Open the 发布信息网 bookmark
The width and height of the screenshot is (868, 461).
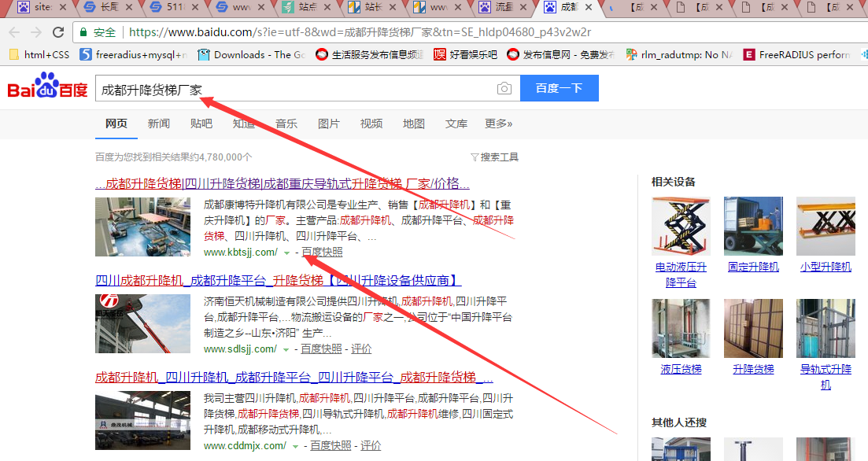click(x=561, y=54)
